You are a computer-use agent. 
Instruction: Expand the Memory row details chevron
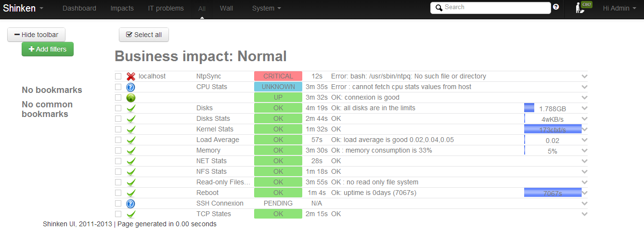(584, 150)
